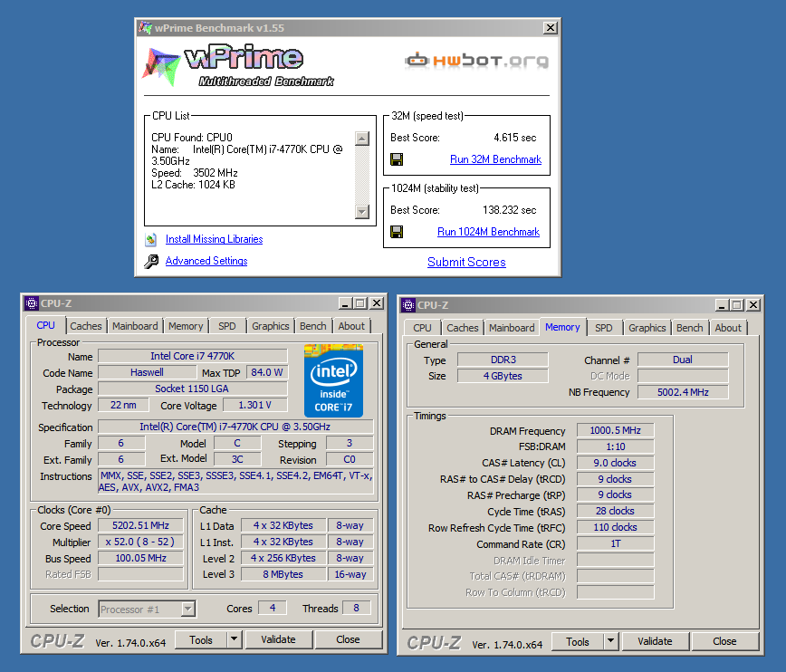Click the save icon under 32M speed test
Image resolution: width=786 pixels, height=672 pixels.
point(397,159)
